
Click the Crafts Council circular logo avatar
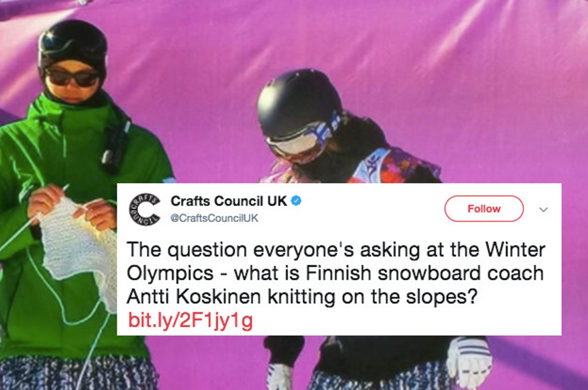pos(145,210)
